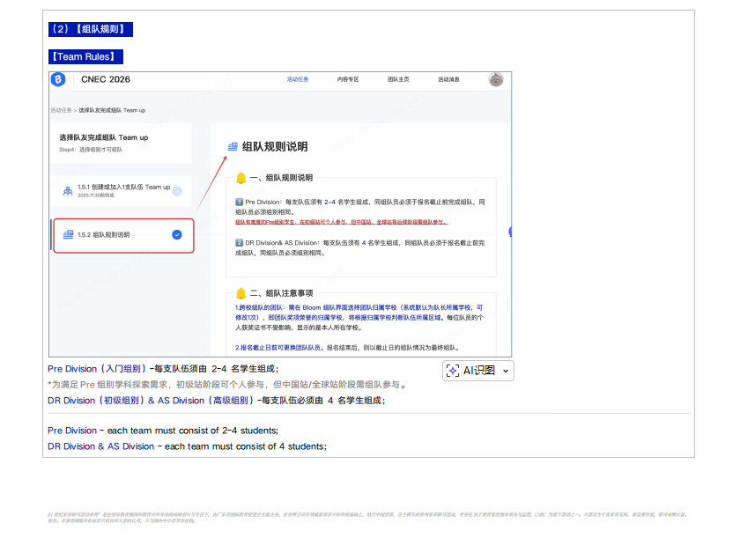Screen dimensions: 740x560
Task: Expand the AI识图 dropdown arrow
Action: (505, 372)
